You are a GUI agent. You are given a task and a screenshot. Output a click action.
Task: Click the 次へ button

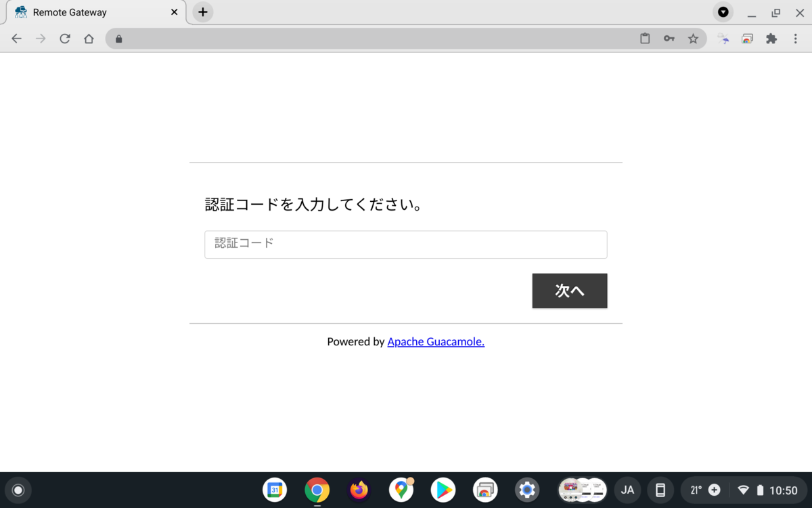[570, 291]
